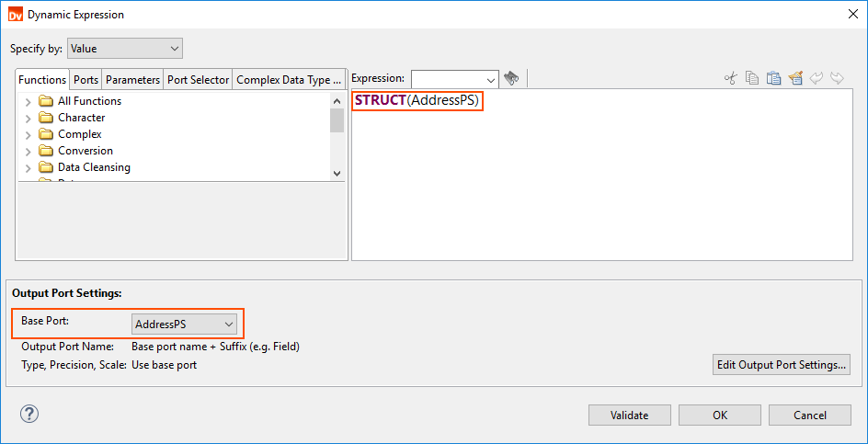Image resolution: width=868 pixels, height=444 pixels.
Task: Open help with the question mark icon
Action: 29,414
